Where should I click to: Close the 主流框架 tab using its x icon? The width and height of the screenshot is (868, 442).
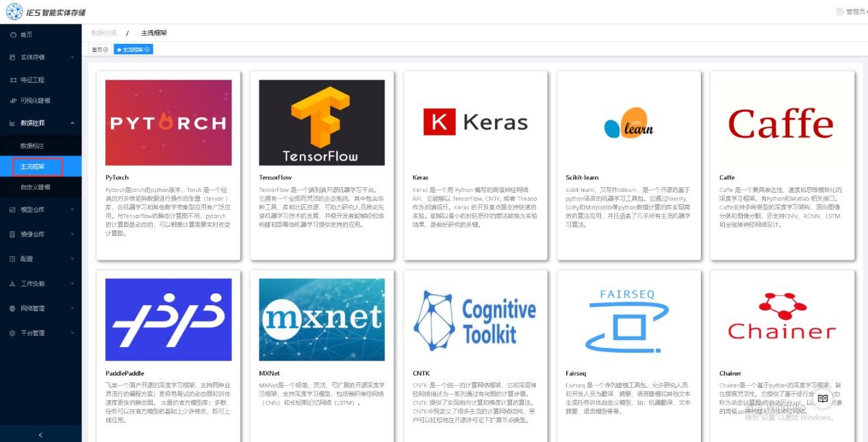[147, 49]
